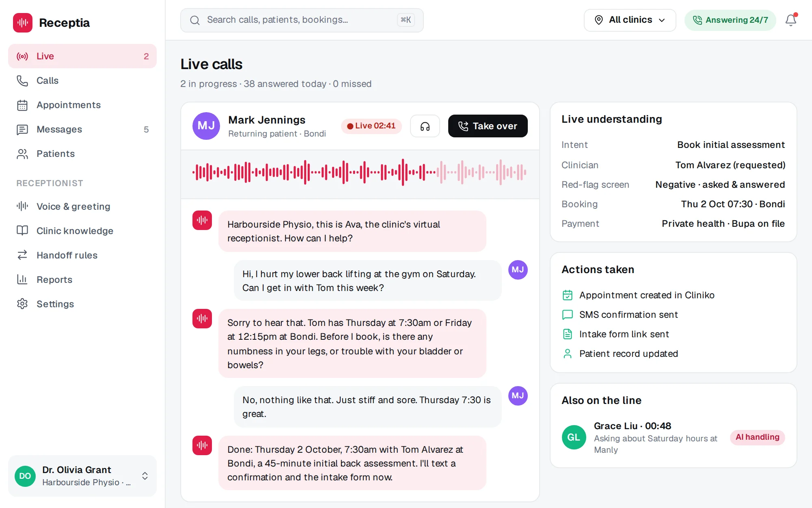Click the Take over button
The image size is (812, 508).
(488, 126)
